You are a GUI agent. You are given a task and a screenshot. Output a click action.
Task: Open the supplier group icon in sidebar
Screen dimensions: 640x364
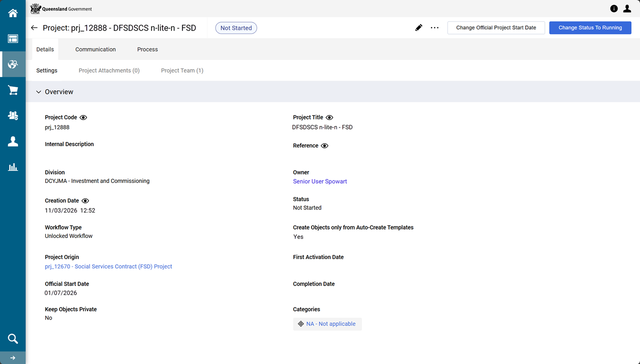(x=13, y=115)
